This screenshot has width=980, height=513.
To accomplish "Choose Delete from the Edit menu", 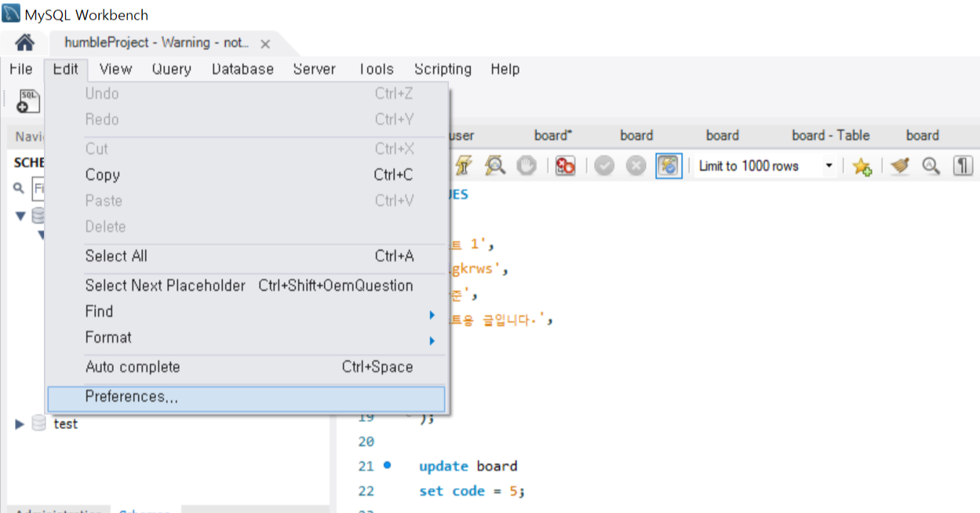I will tap(246, 227).
